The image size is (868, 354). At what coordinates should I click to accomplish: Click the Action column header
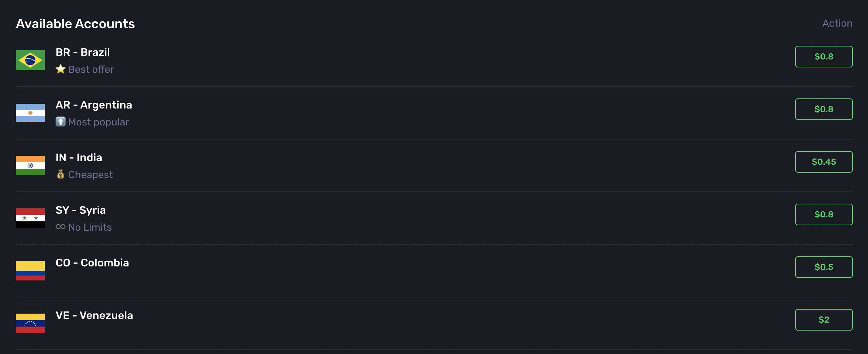837,23
